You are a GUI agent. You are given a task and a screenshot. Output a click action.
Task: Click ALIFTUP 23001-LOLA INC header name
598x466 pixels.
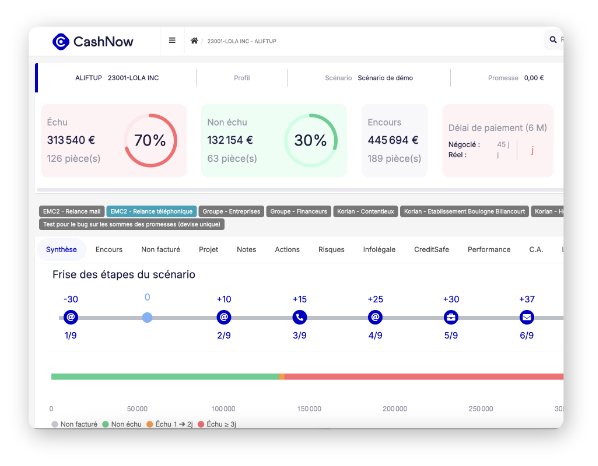pos(117,78)
